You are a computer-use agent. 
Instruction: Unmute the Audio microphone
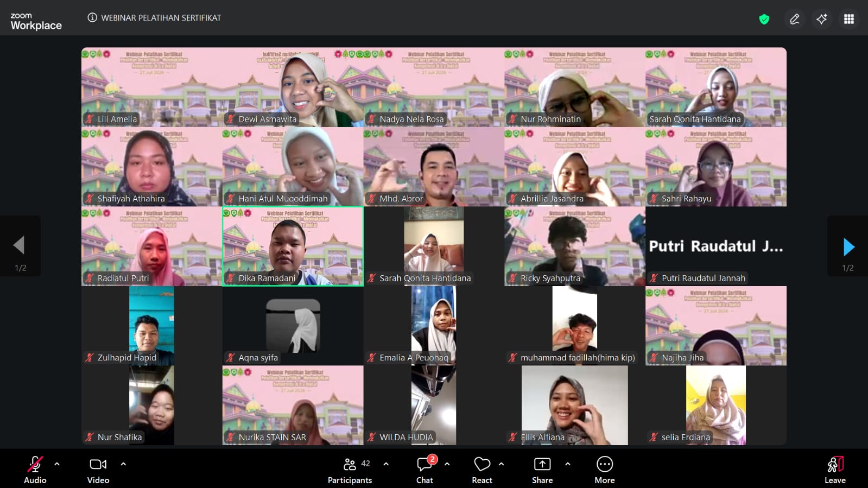coord(35,470)
